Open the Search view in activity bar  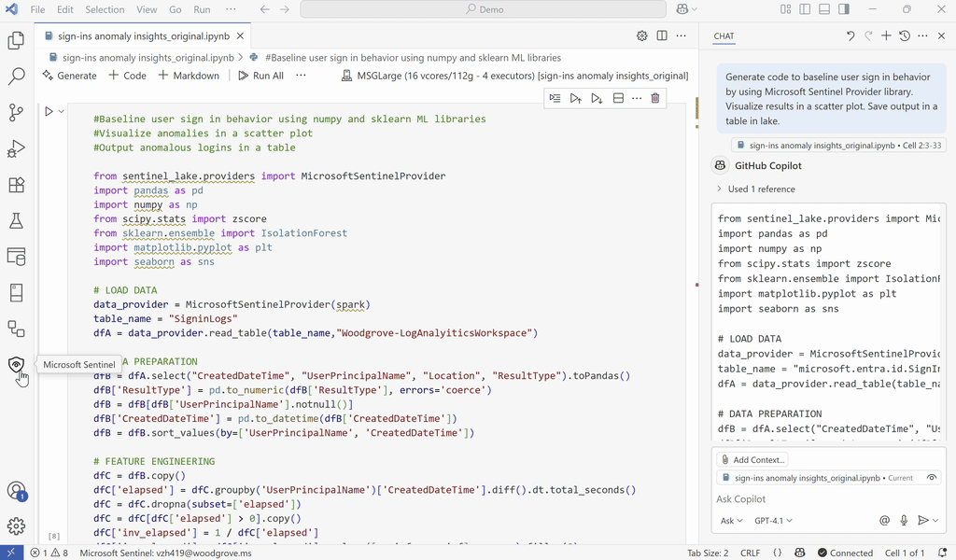pyautogui.click(x=17, y=77)
